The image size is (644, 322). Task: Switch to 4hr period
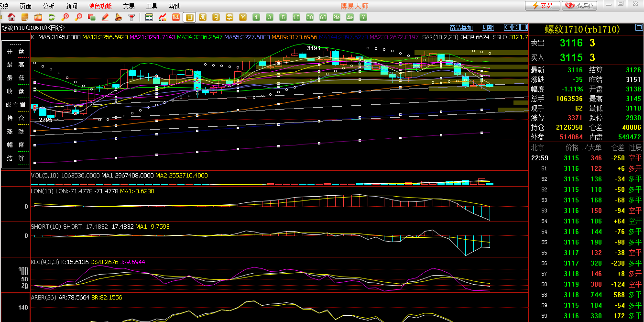point(350,17)
